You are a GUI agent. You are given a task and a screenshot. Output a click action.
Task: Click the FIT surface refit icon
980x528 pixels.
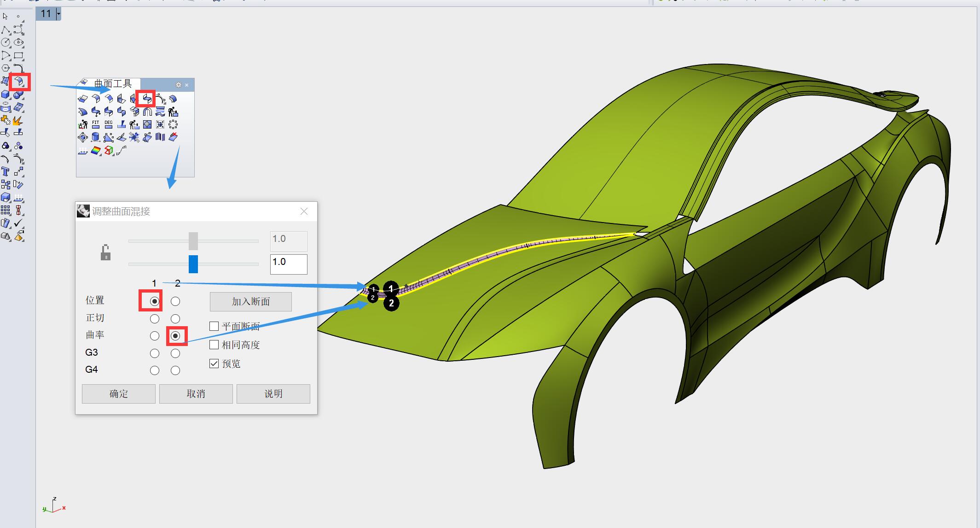(x=95, y=124)
